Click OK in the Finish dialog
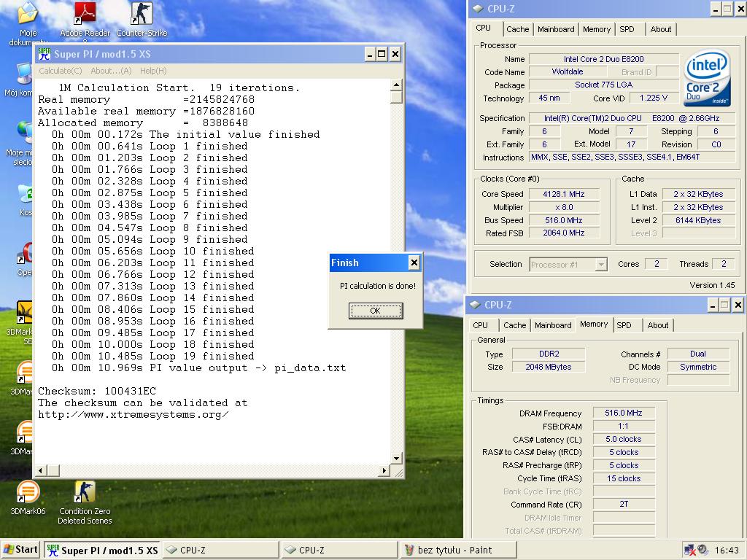The image size is (747, 560). 376,311
